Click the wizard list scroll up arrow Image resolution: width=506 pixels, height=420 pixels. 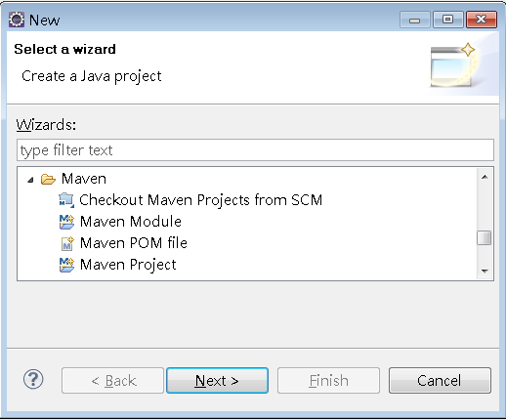pyautogui.click(x=485, y=177)
